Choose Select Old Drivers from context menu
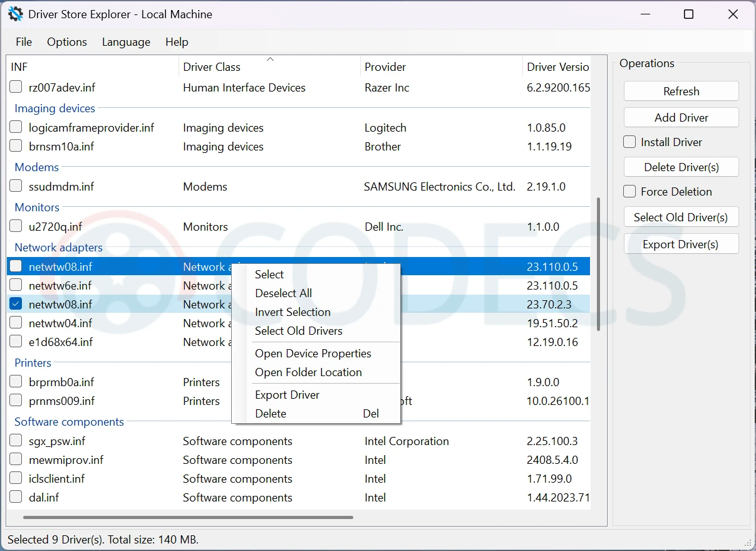The image size is (756, 551). (299, 331)
